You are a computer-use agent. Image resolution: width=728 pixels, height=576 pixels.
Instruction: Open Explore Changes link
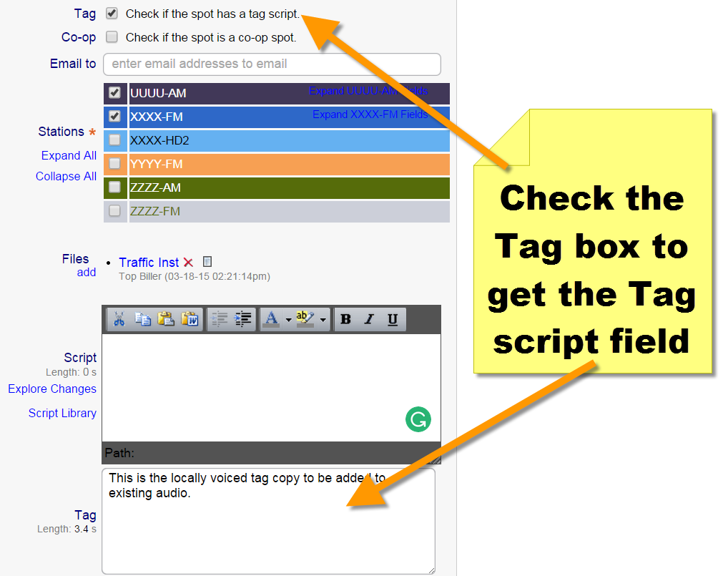point(52,389)
